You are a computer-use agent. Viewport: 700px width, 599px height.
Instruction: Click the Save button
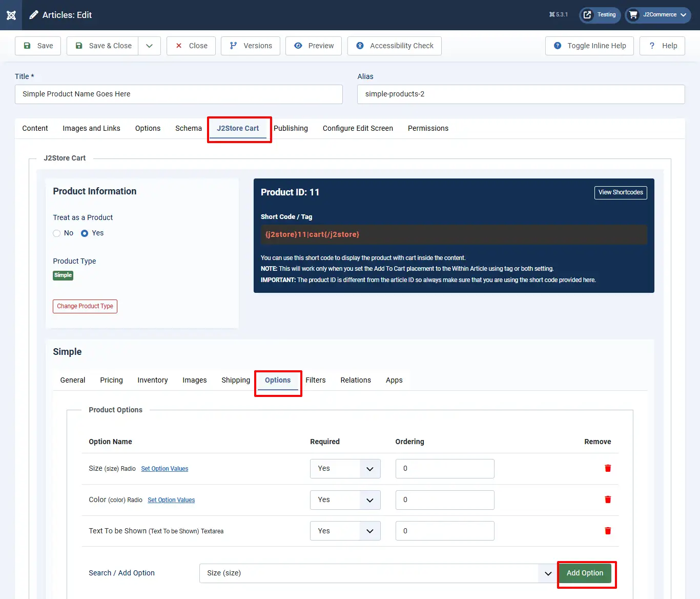(x=38, y=46)
